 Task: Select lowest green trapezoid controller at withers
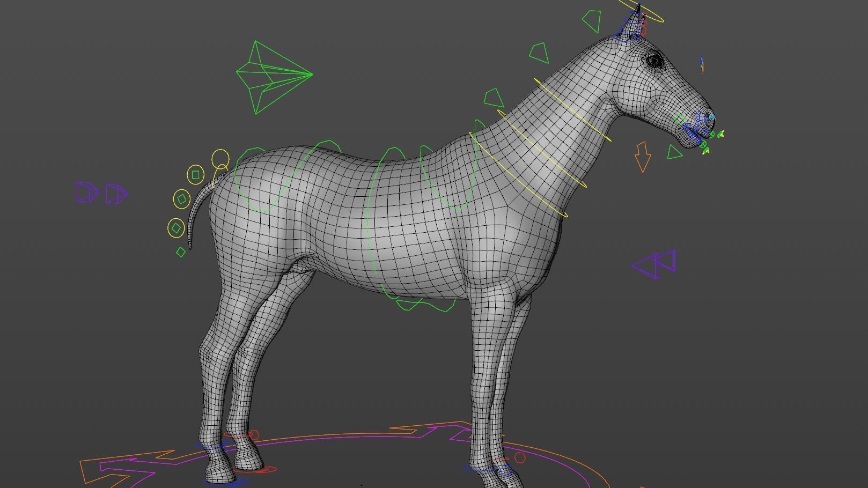[494, 98]
